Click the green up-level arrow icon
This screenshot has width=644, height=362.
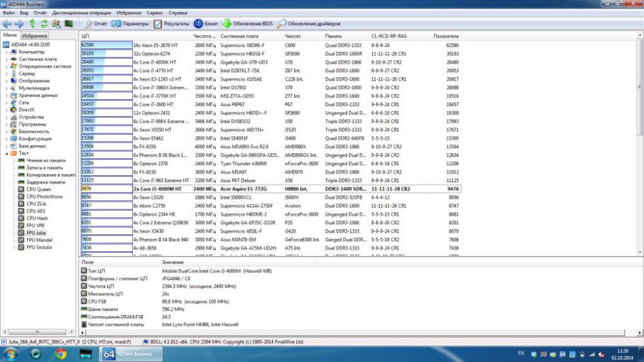click(x=32, y=24)
